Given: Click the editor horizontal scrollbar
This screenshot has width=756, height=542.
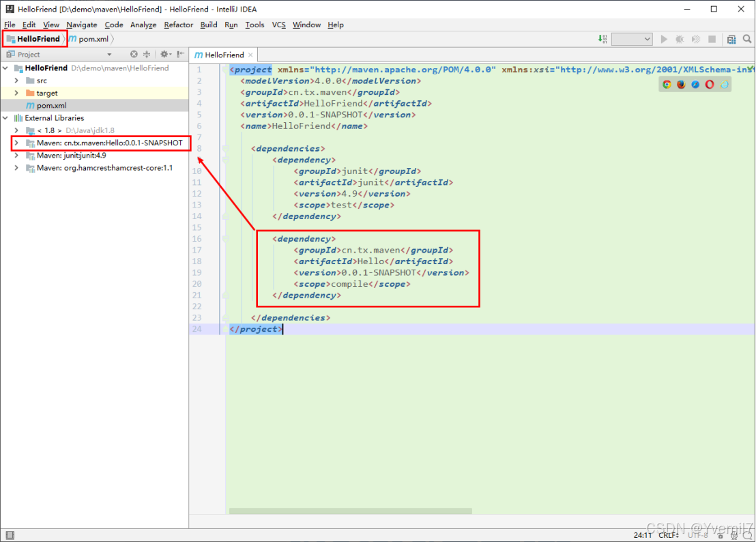Looking at the screenshot, I should click(351, 511).
